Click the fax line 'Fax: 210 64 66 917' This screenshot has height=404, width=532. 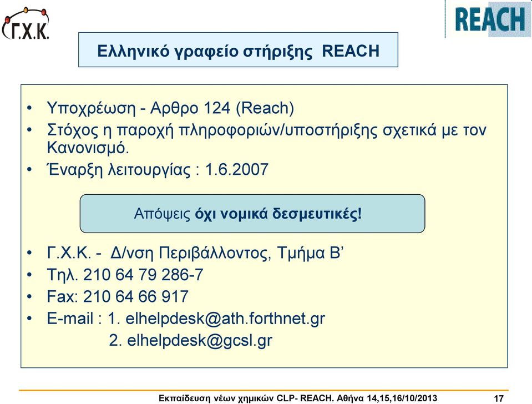[x=118, y=296]
